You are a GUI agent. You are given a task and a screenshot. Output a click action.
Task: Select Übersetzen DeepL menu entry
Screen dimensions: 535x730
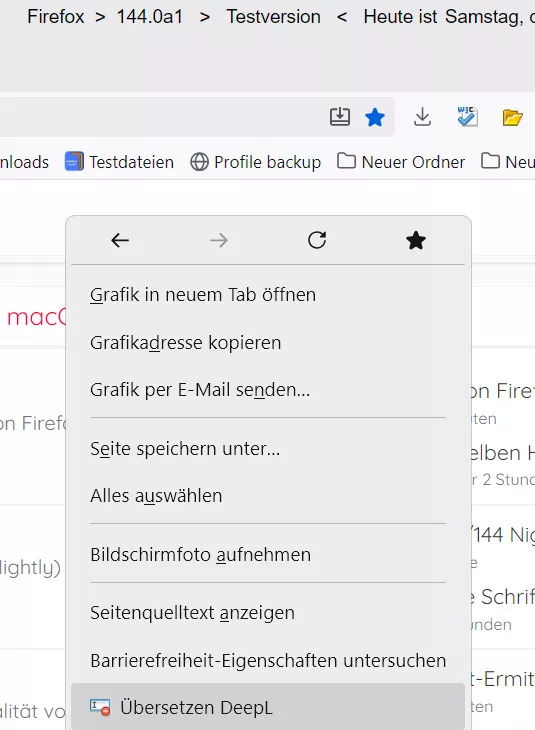[268, 707]
